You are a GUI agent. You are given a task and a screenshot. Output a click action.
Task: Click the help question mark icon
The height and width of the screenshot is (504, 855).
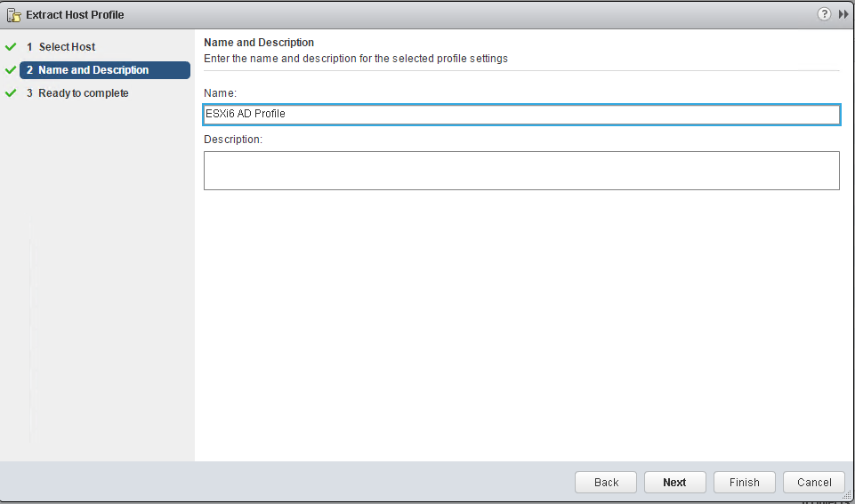824,14
